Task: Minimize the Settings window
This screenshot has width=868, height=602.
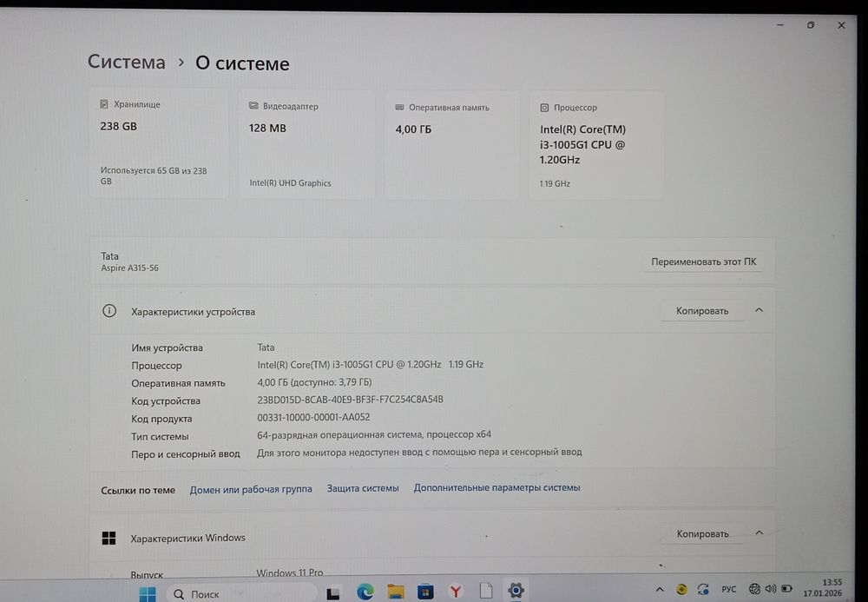Action: point(780,25)
